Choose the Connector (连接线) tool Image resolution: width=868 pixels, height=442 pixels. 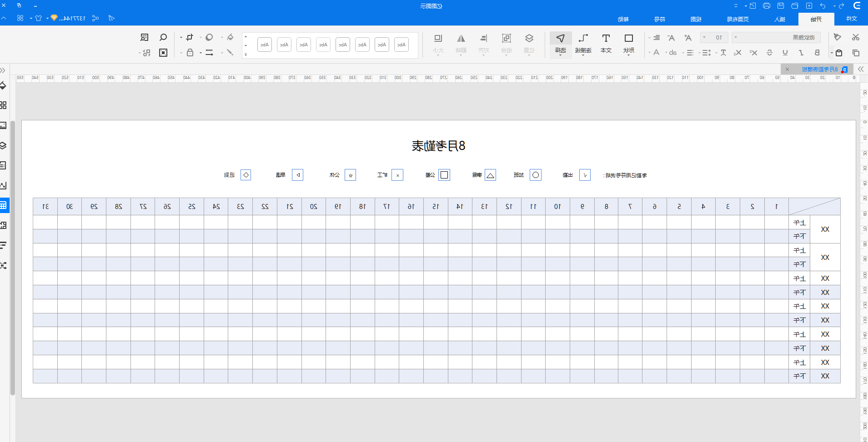583,44
